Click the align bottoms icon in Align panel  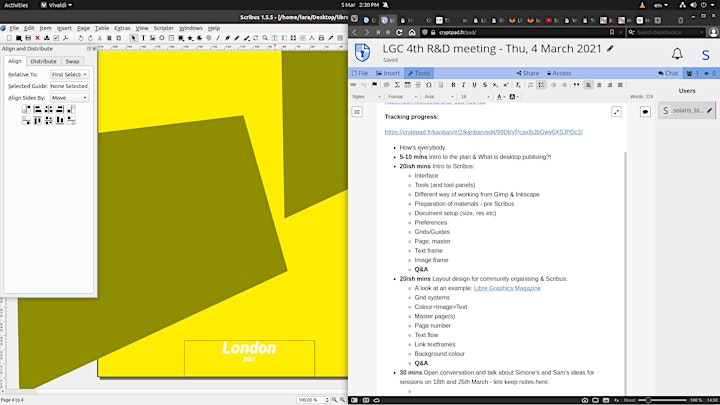(x=60, y=120)
